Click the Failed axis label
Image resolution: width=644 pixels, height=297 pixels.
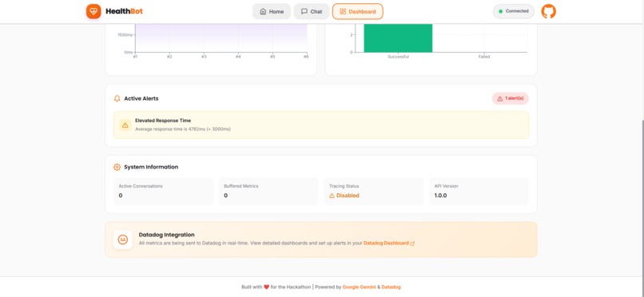pyautogui.click(x=484, y=57)
